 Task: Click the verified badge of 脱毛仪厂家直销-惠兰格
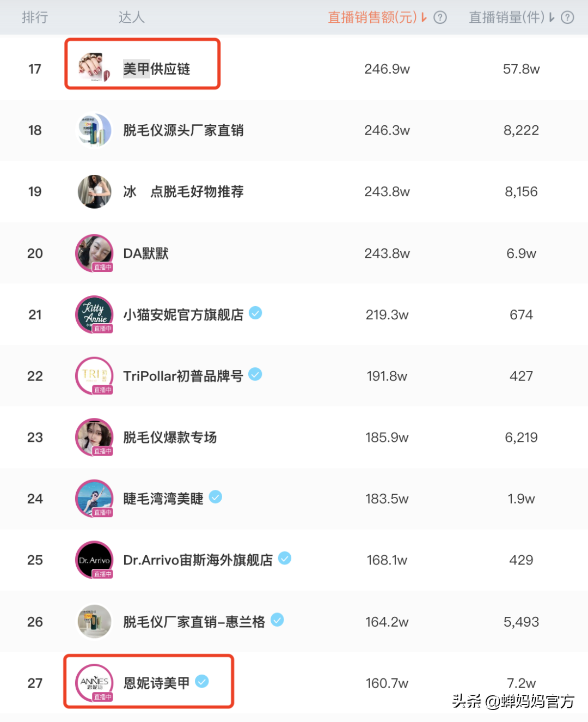(278, 620)
